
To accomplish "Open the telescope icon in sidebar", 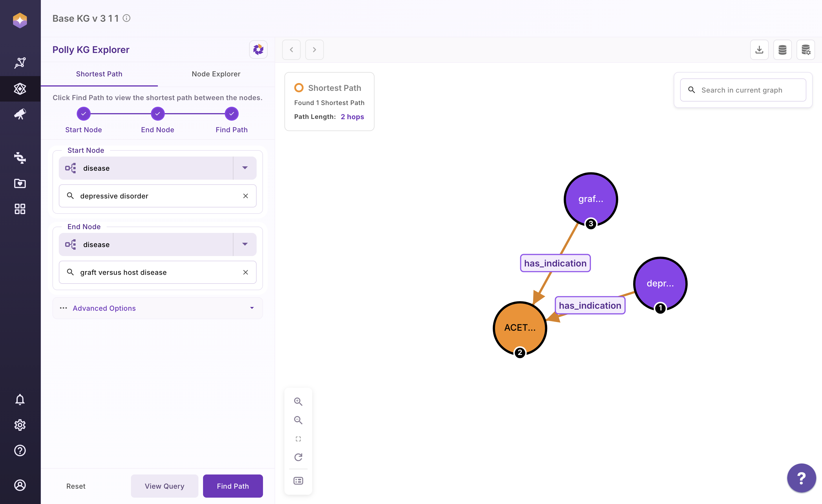I will click(x=20, y=114).
